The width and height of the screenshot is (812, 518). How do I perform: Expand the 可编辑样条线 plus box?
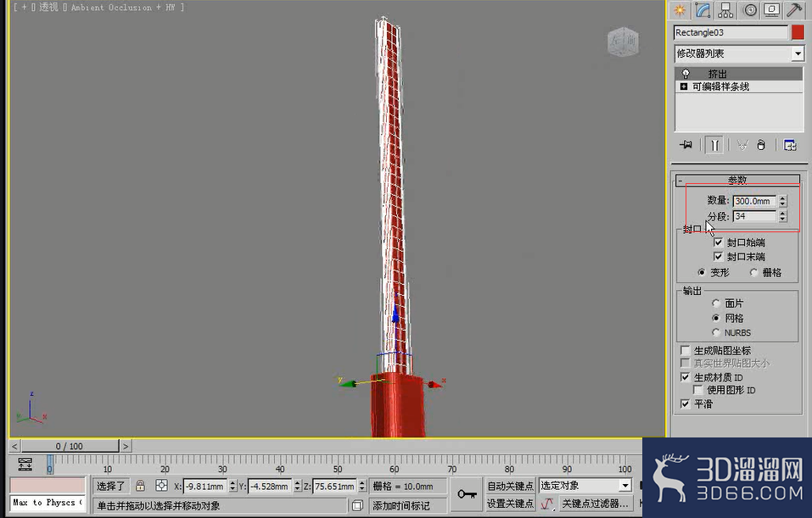click(x=684, y=86)
